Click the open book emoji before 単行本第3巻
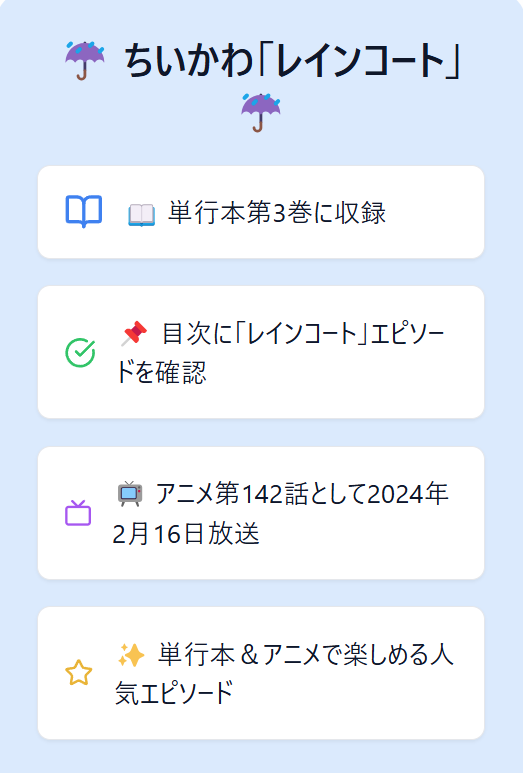Image resolution: width=523 pixels, height=773 pixels. (141, 215)
